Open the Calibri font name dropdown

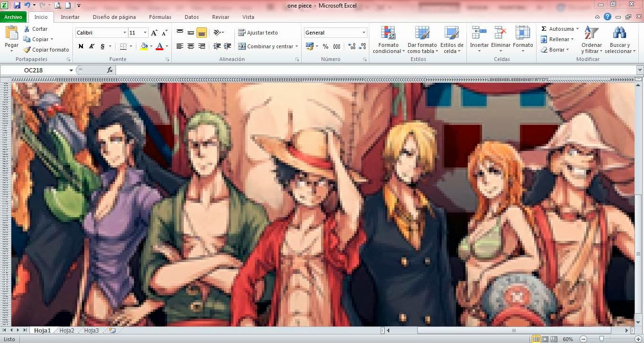point(125,33)
